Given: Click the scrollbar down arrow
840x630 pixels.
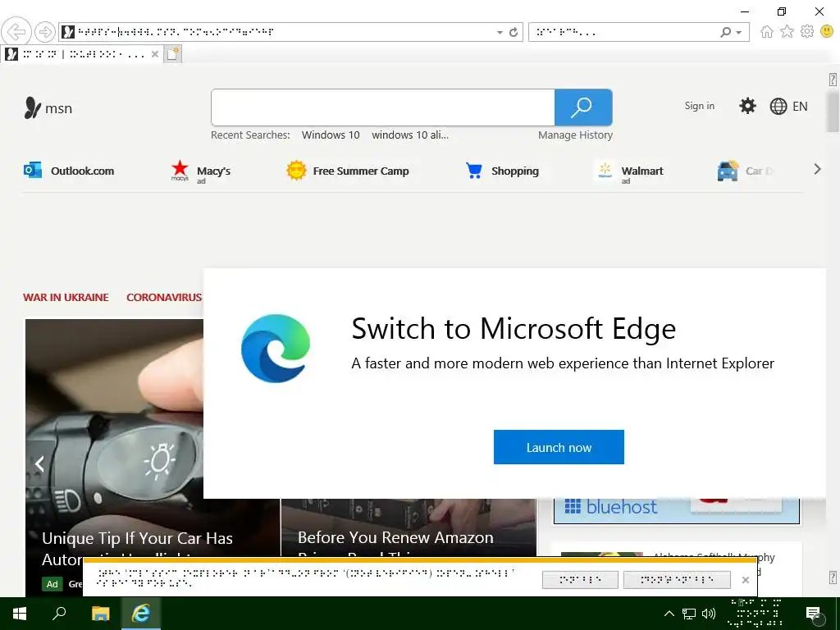Looking at the screenshot, I should [833, 578].
